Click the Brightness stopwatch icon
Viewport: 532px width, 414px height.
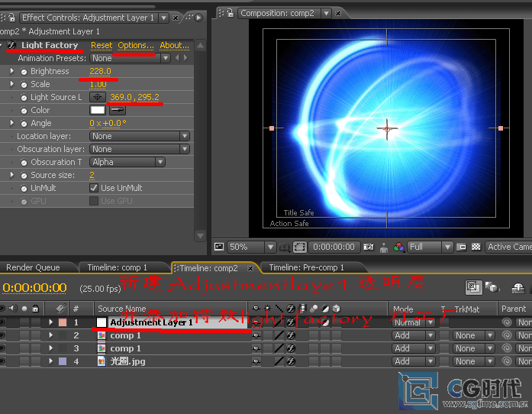(x=24, y=72)
